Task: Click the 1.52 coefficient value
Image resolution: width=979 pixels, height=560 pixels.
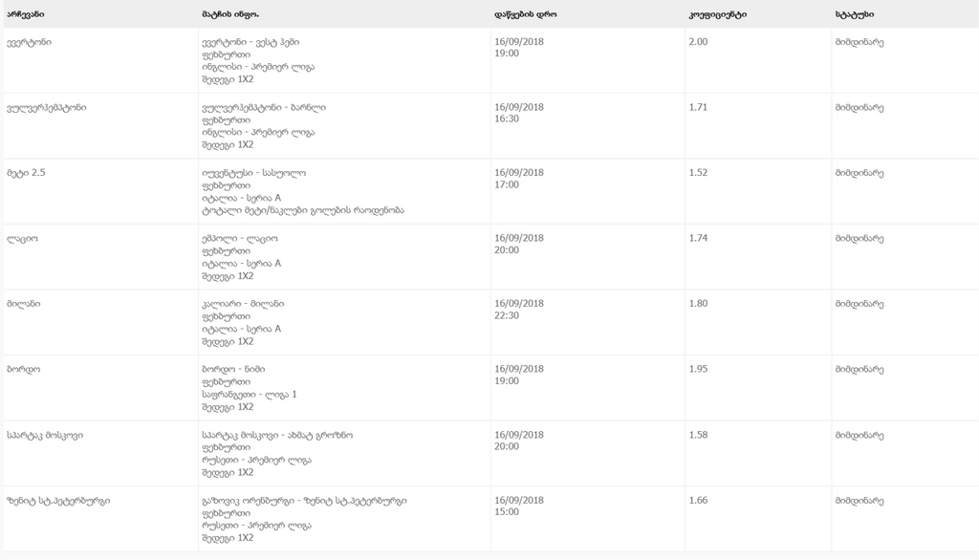Action: tap(698, 173)
